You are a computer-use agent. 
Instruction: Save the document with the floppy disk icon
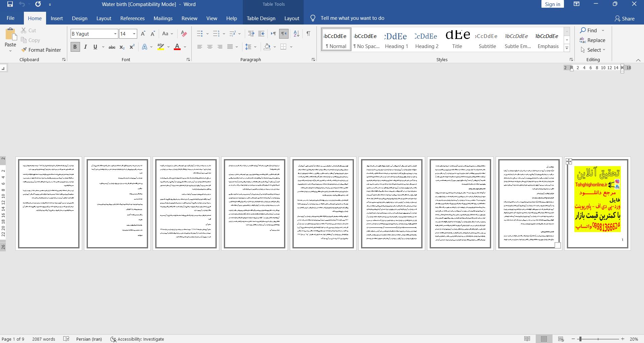[10, 4]
